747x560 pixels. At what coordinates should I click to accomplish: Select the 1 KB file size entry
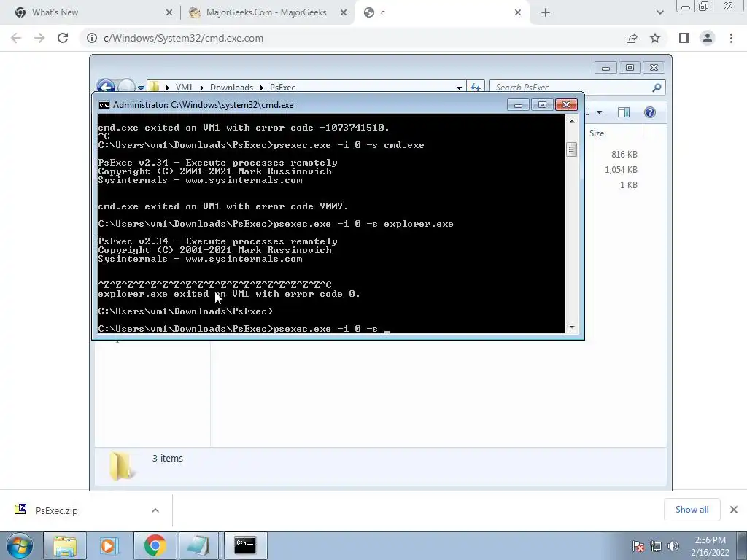pyautogui.click(x=628, y=184)
